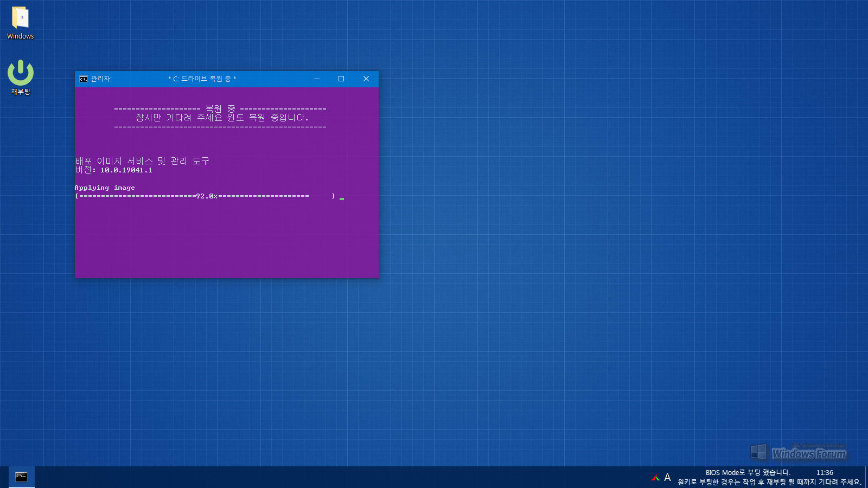Click the green 재부팅 reboot desktop icon
Image resolution: width=868 pixels, height=488 pixels.
[21, 78]
